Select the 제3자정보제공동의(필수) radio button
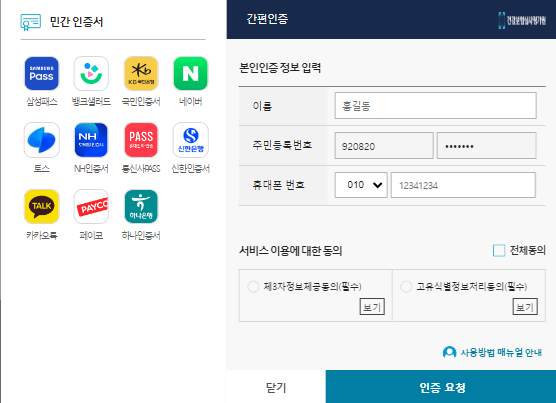 point(253,286)
